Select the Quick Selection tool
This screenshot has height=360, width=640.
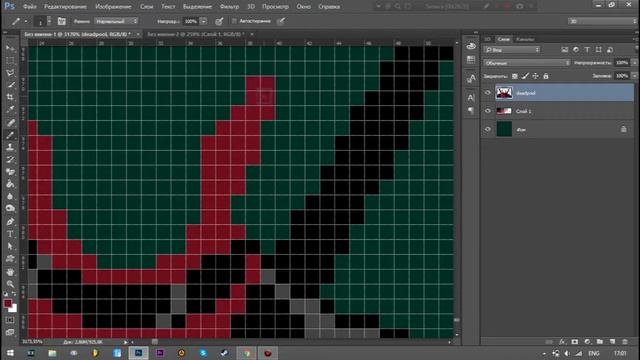[x=10, y=85]
